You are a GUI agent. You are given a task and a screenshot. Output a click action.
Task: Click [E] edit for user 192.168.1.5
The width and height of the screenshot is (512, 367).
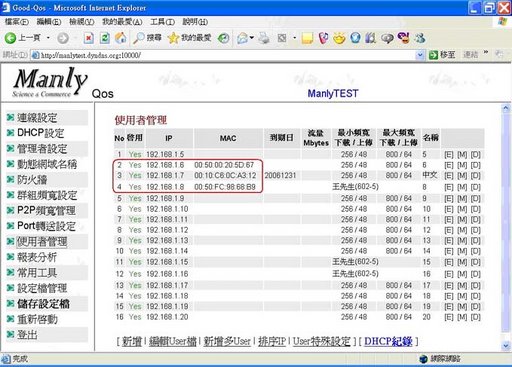pyautogui.click(x=449, y=155)
